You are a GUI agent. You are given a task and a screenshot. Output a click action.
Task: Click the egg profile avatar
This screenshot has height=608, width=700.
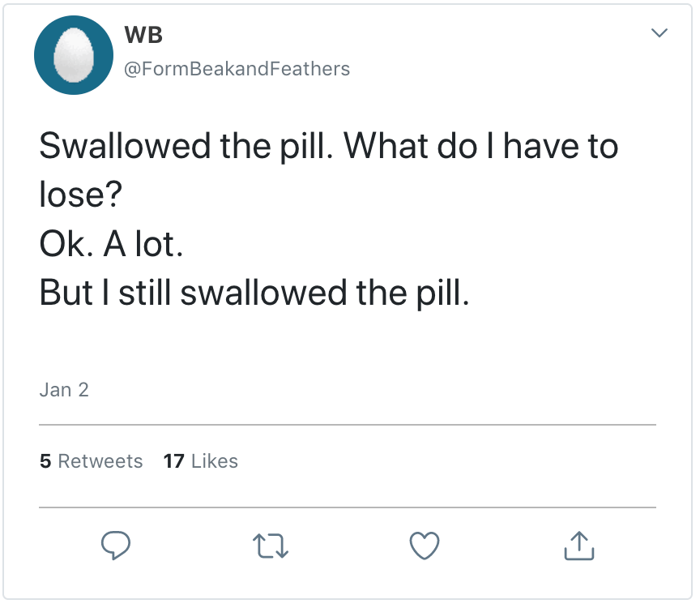pyautogui.click(x=74, y=56)
